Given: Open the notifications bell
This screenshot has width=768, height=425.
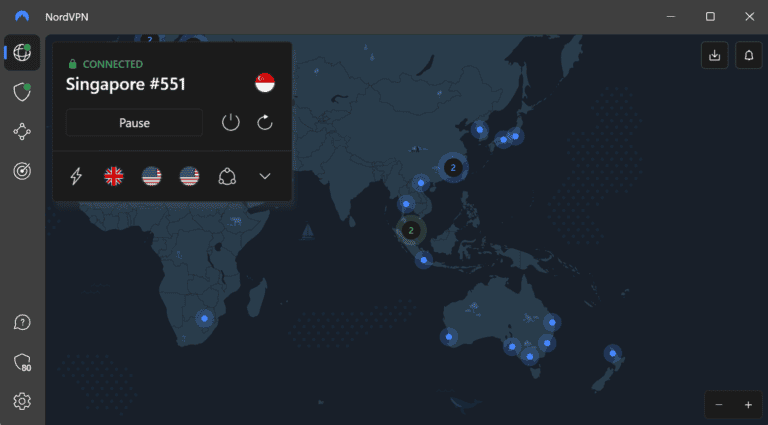Looking at the screenshot, I should click(x=749, y=55).
